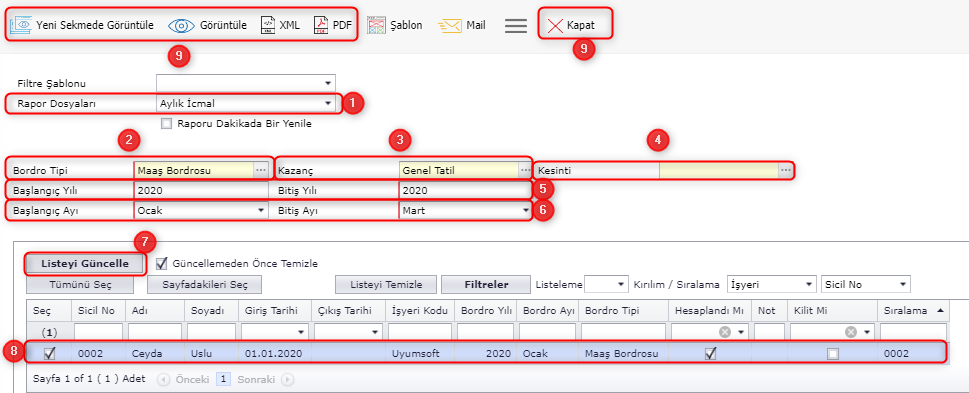This screenshot has height=393, width=969.
Task: Close the report with Kapat
Action: [572, 25]
